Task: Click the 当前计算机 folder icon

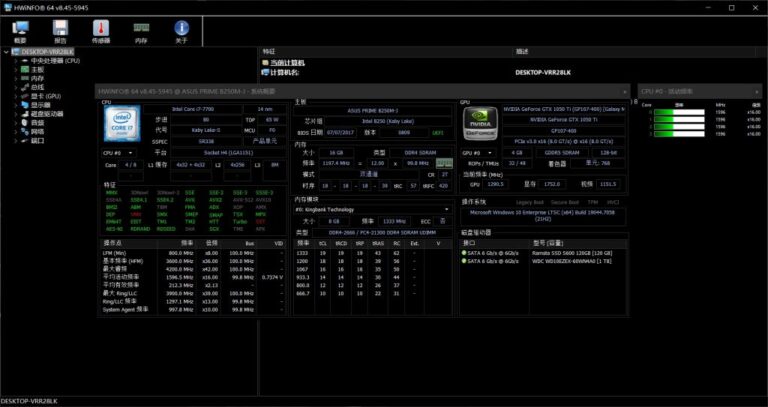Action: tap(265, 63)
